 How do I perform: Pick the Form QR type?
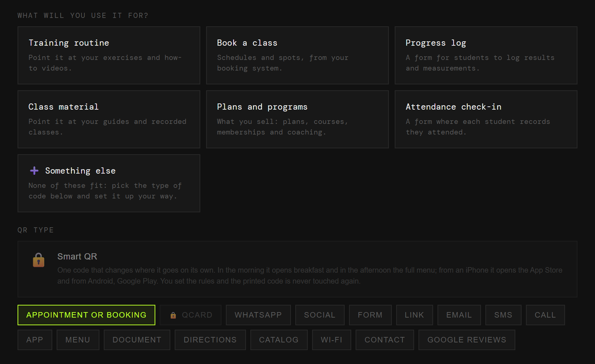click(x=370, y=315)
